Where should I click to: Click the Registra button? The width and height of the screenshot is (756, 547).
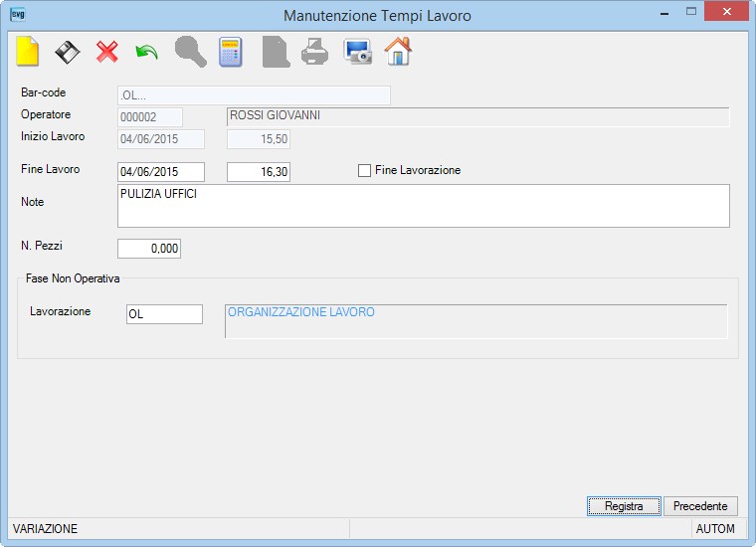click(624, 506)
